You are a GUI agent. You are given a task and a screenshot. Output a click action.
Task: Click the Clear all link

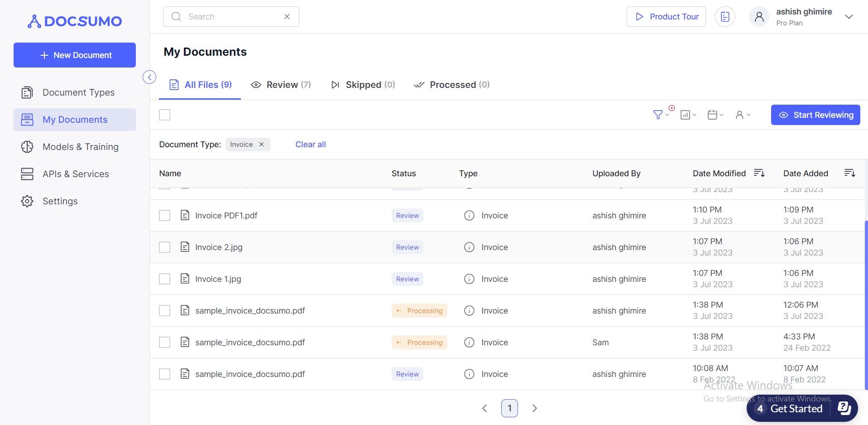[311, 145]
